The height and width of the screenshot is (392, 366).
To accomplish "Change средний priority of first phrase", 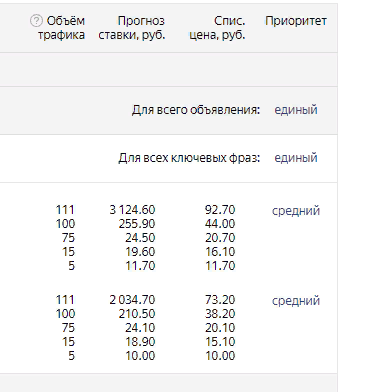I will click(296, 211).
